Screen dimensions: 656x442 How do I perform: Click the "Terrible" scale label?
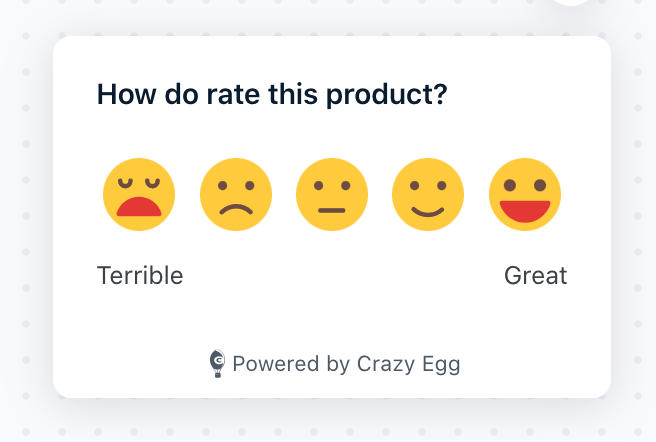(140, 275)
